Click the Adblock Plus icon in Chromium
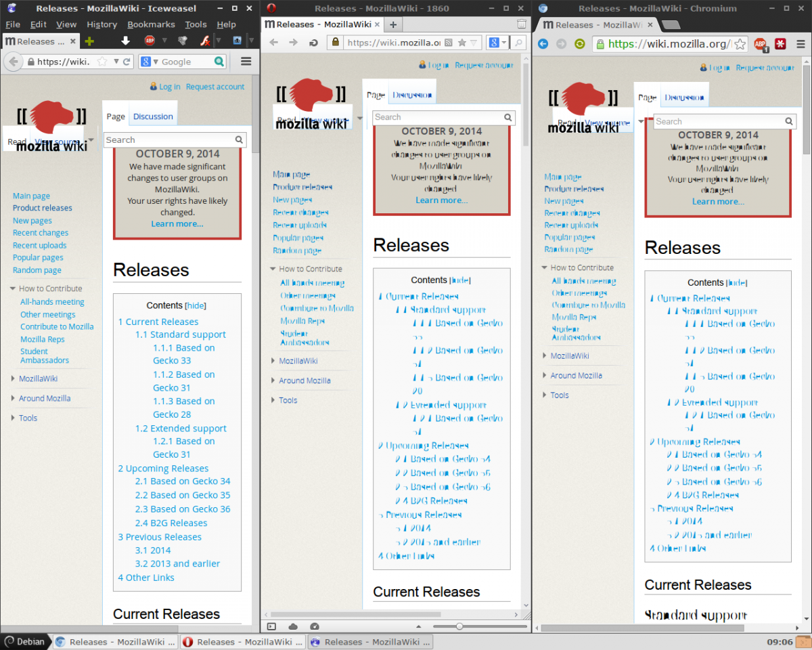The height and width of the screenshot is (650, 812). 761,44
